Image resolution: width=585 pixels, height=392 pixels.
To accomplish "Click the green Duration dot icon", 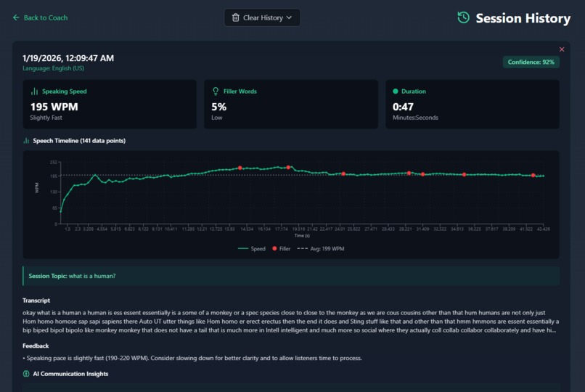I will (396, 91).
